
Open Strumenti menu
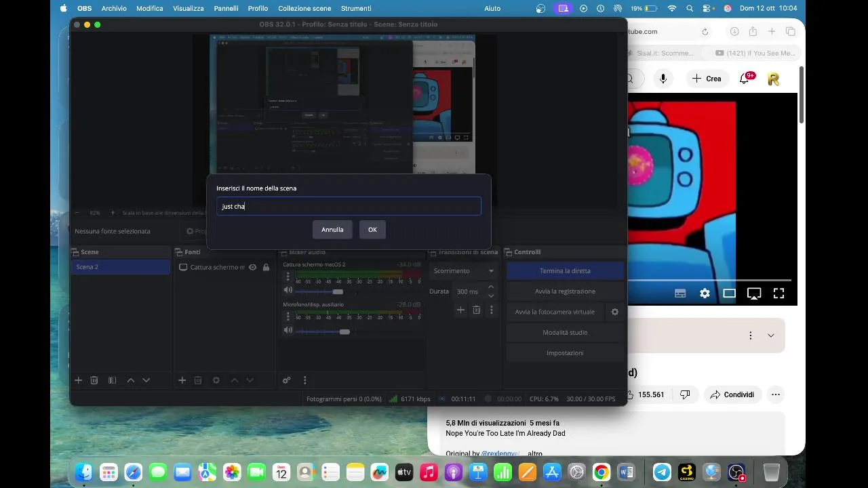[x=356, y=8]
